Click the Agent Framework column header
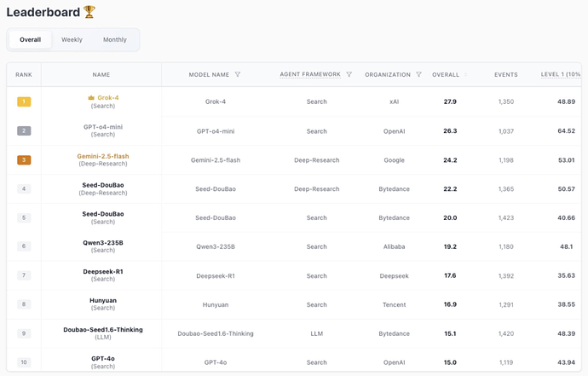588x376 pixels. point(310,74)
